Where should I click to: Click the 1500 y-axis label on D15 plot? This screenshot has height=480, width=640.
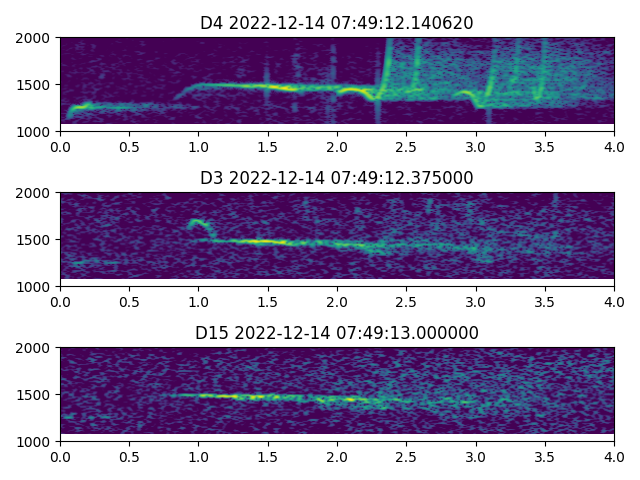36,395
